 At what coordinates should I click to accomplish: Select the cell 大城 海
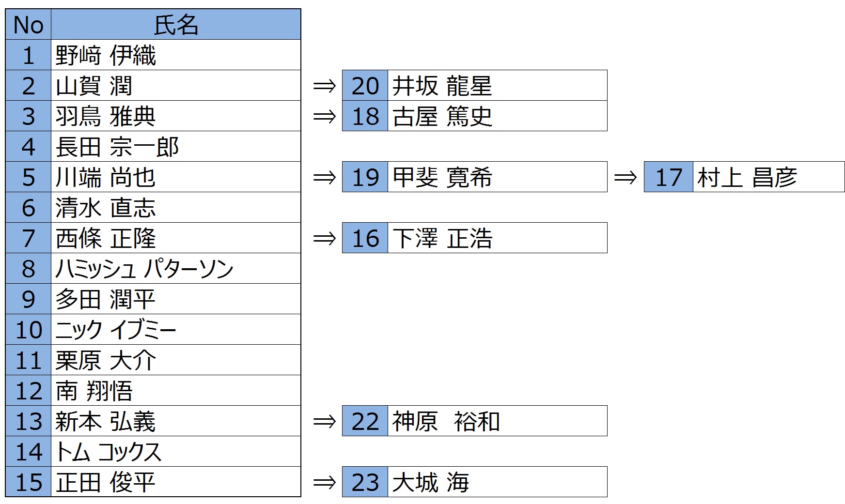click(x=497, y=482)
